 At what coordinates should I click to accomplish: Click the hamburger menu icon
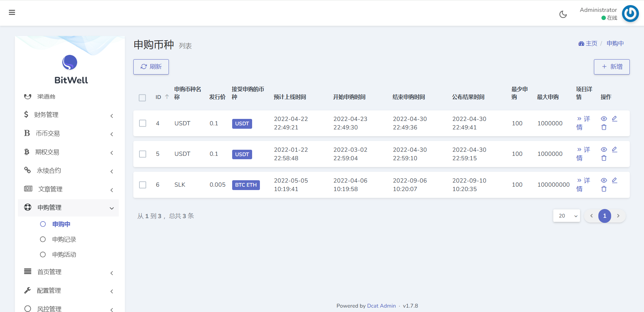(12, 13)
